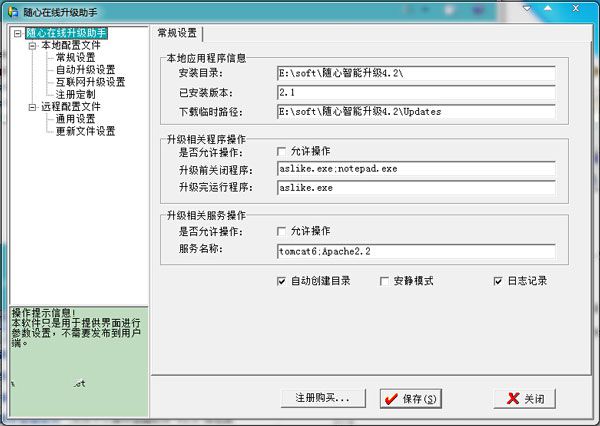Uncheck the 自动创建目录 checkbox
600x426 pixels.
click(x=283, y=282)
